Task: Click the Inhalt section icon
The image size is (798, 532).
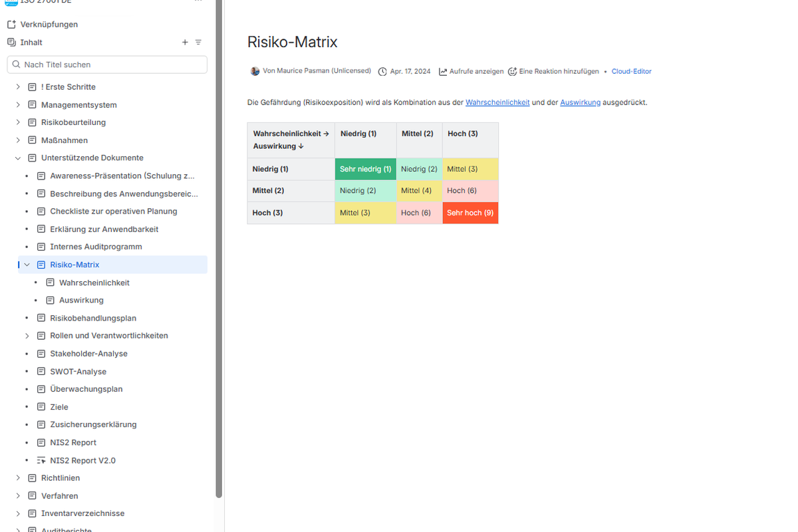Action: click(11, 42)
